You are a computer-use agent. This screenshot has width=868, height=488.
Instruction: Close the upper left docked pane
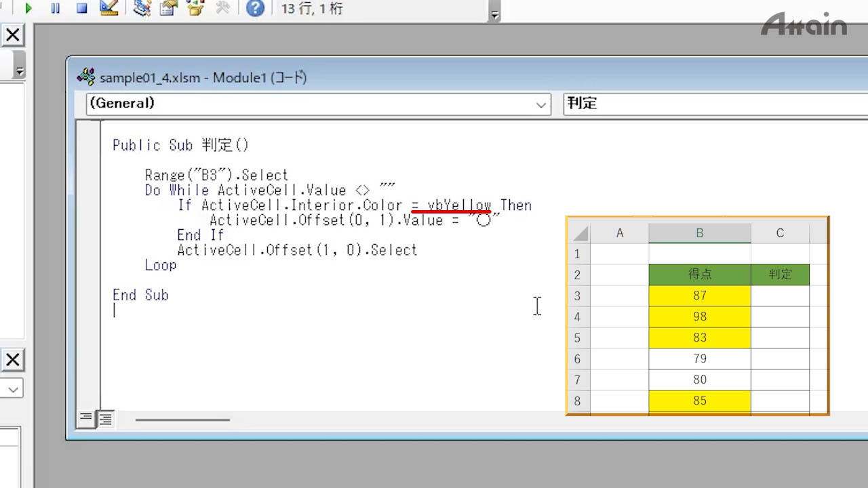point(12,35)
